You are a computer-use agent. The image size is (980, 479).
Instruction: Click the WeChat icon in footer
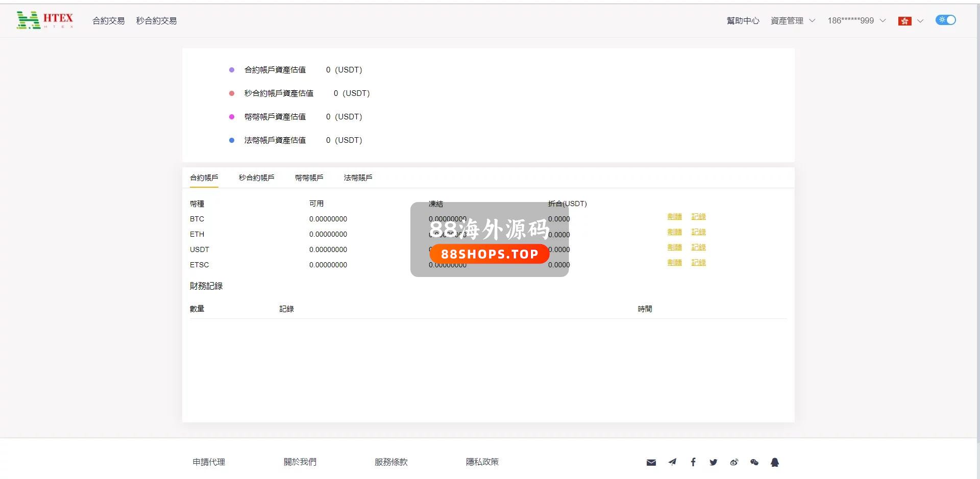coord(754,462)
